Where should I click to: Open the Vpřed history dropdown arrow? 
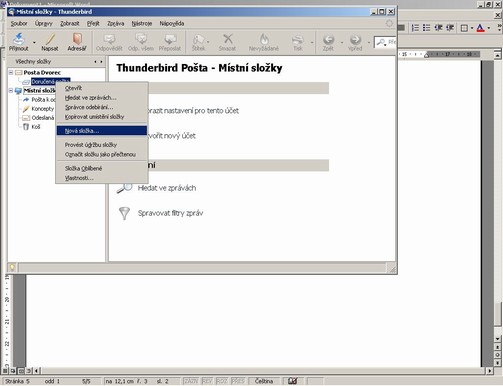pos(369,43)
